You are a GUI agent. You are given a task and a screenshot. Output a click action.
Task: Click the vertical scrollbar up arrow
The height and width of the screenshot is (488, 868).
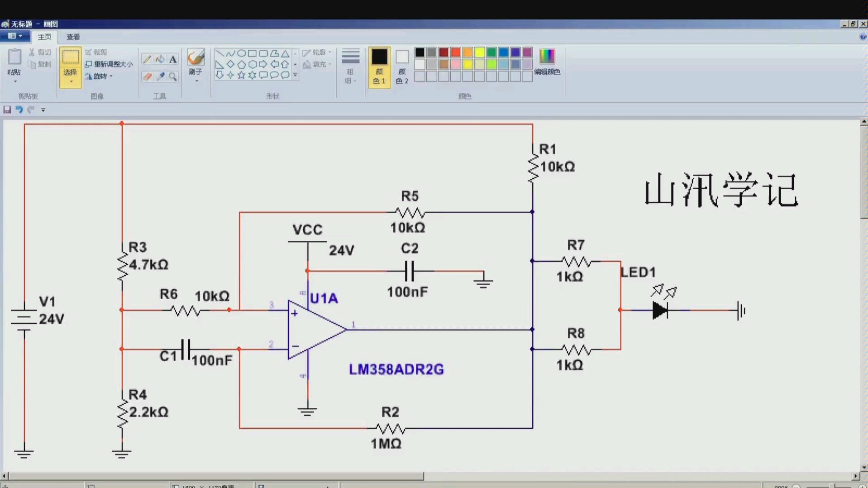point(864,121)
